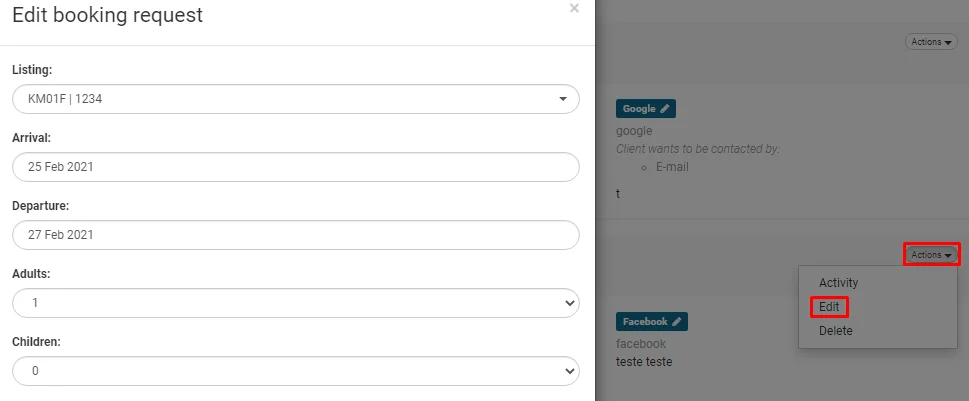Click the "teste teste" note text
The image size is (969, 401).
pyautogui.click(x=644, y=361)
